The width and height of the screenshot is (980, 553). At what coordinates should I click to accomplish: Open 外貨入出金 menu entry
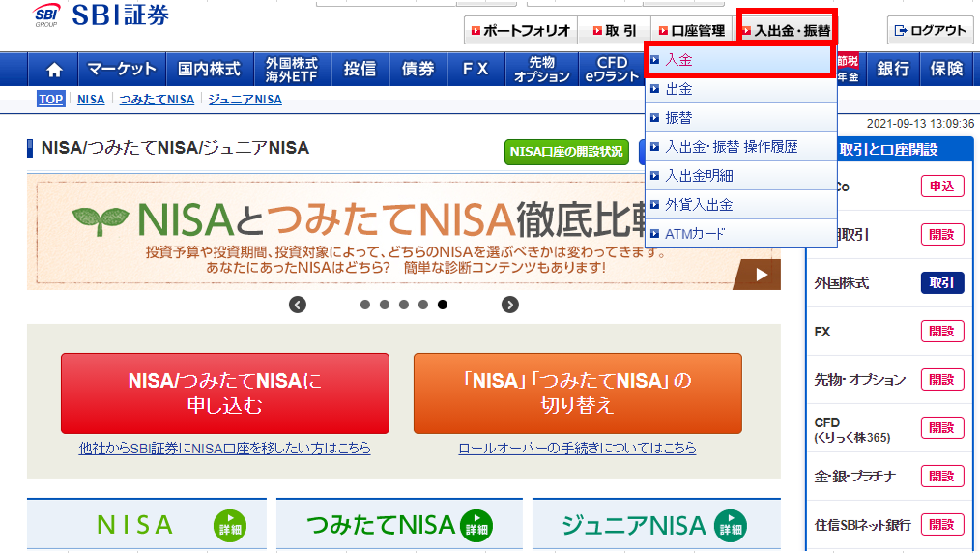click(741, 205)
